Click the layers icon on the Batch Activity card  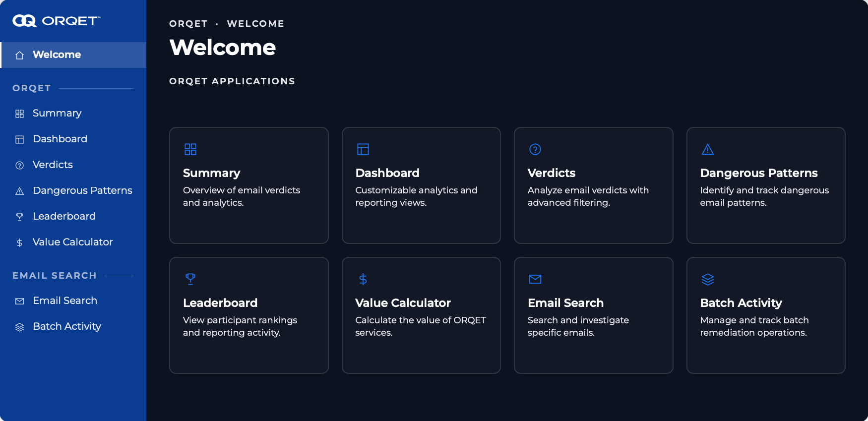(708, 279)
